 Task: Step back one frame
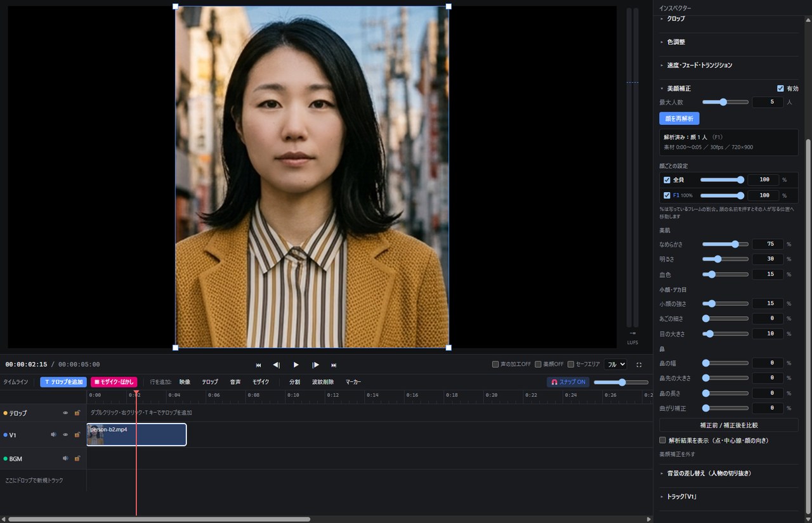tap(277, 365)
